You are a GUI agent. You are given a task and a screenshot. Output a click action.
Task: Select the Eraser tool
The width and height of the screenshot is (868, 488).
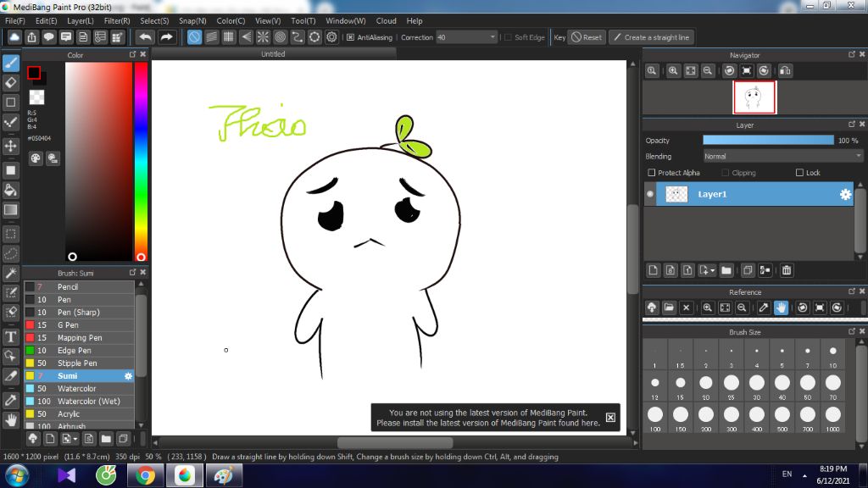click(x=11, y=83)
